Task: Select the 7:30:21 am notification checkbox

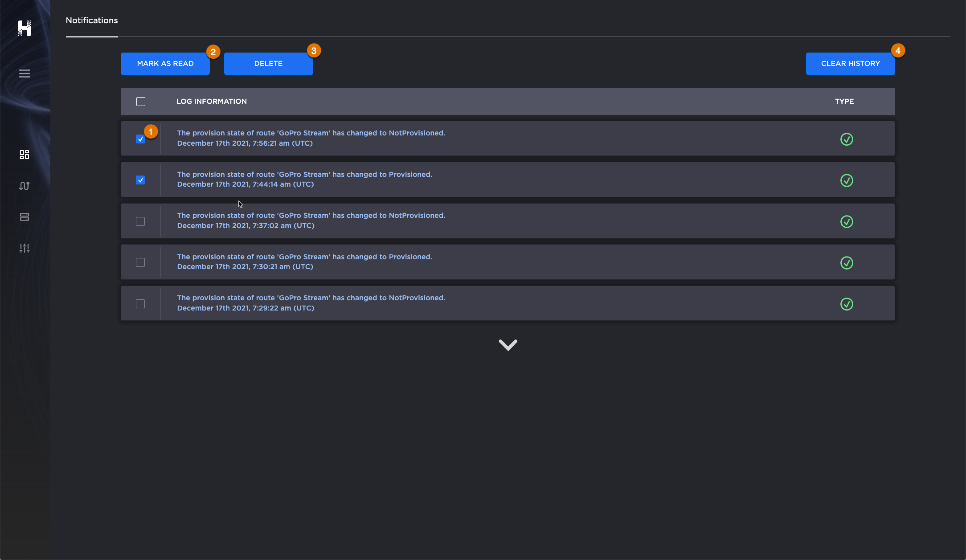Action: pyautogui.click(x=140, y=262)
